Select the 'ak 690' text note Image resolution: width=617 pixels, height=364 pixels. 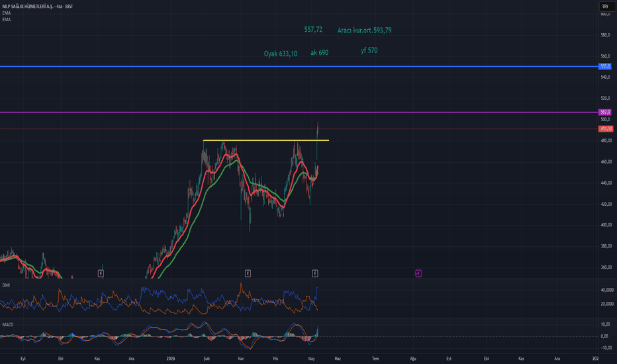tap(320, 53)
